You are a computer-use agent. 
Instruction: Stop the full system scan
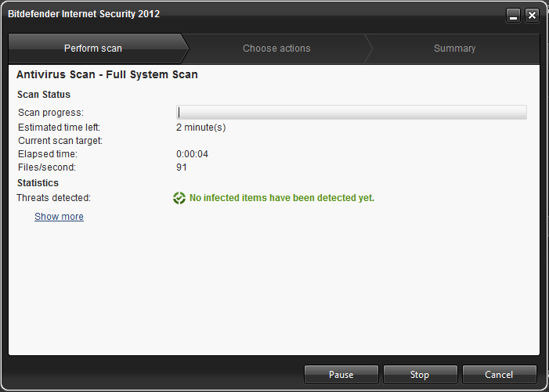(420, 375)
